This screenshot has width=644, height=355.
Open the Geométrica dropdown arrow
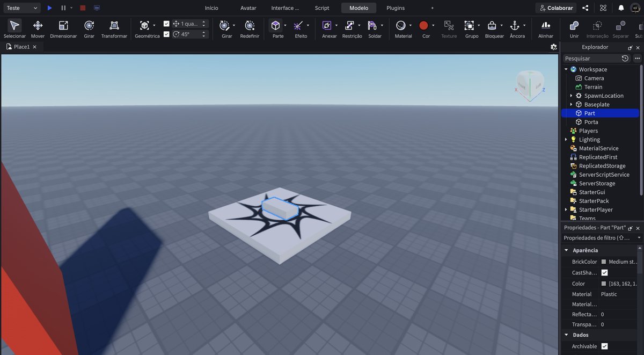[154, 25]
